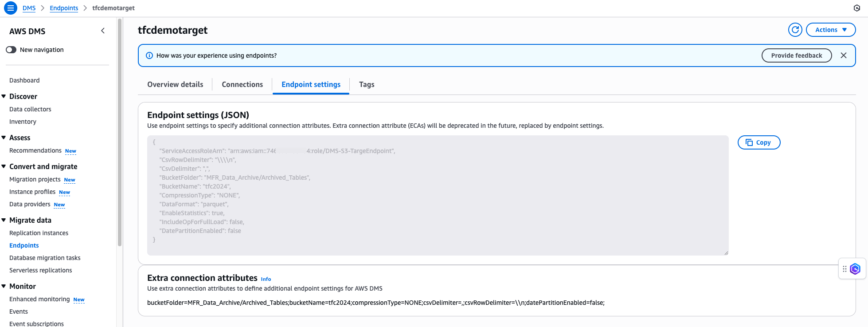The image size is (868, 327).
Task: Copy the endpoint settings JSON
Action: click(759, 142)
